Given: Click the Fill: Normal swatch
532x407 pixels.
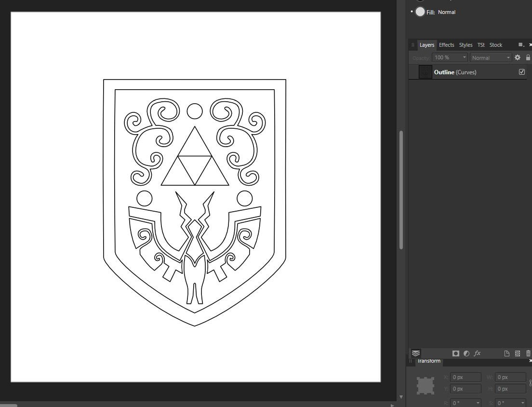Looking at the screenshot, I should click(420, 12).
